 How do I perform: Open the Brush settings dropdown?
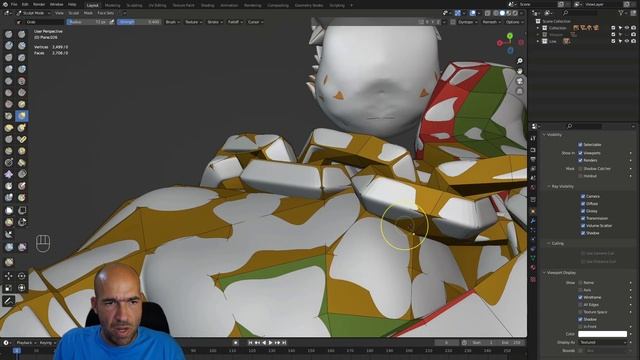pos(172,22)
